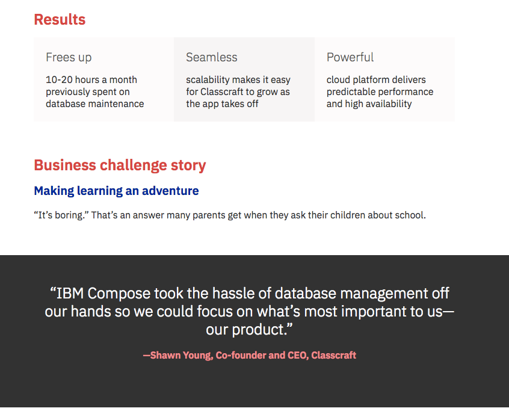Click the database maintenance text in first card
This screenshot has width=509, height=420.
pyautogui.click(x=95, y=104)
